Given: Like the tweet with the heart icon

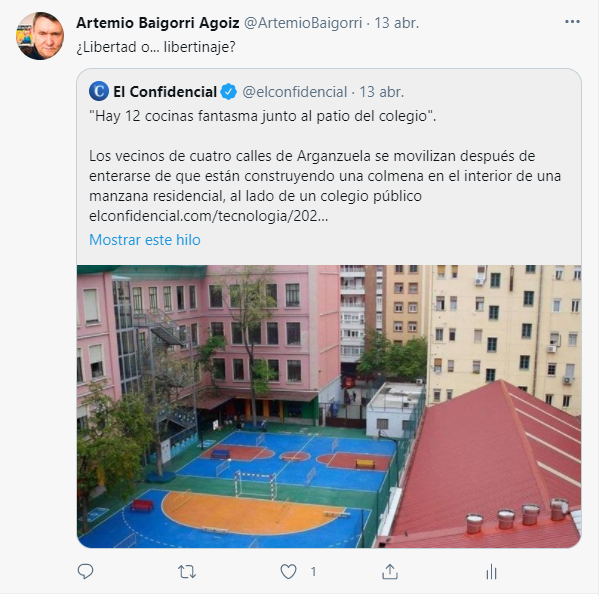Looking at the screenshot, I should 288,572.
